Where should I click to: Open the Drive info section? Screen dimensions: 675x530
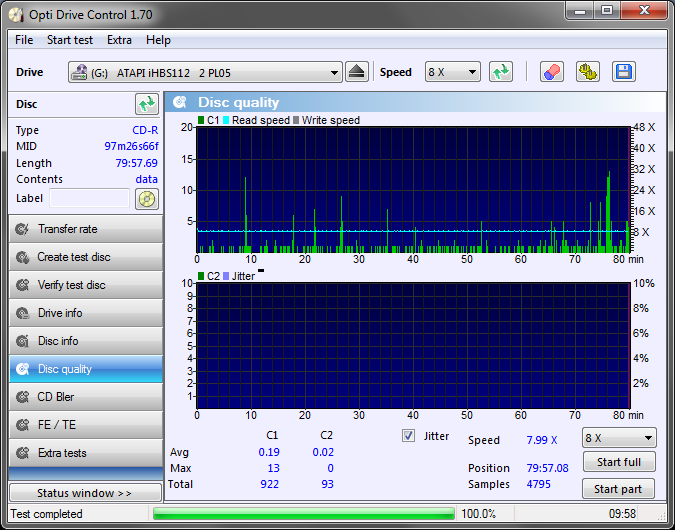coord(86,313)
